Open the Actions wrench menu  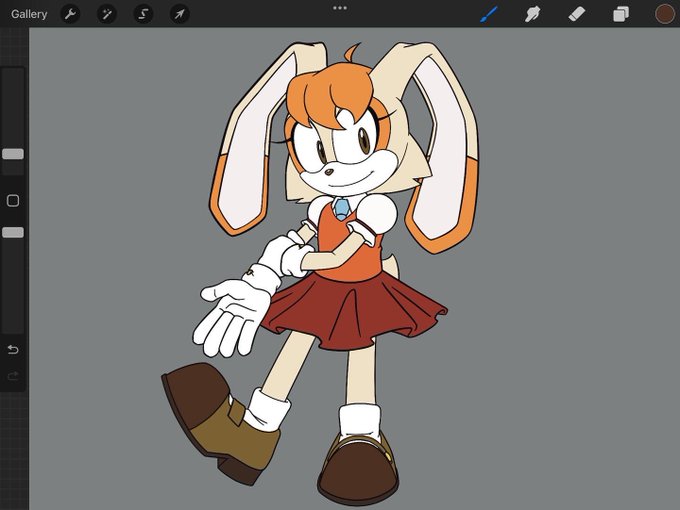[70, 14]
